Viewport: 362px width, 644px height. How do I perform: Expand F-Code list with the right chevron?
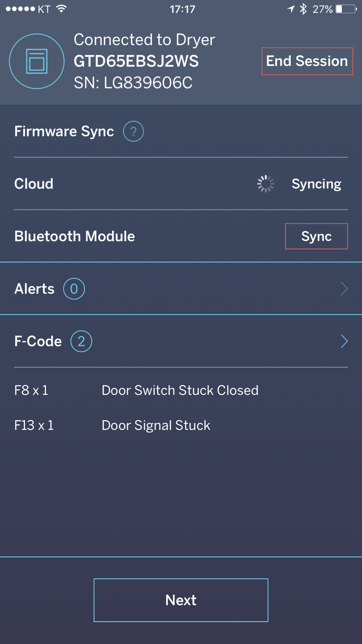[x=344, y=341]
